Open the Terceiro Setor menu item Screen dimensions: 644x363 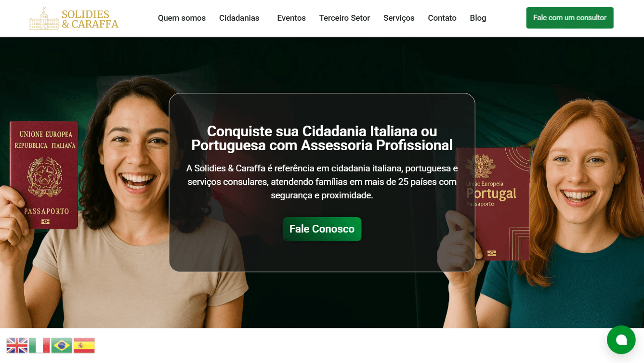(344, 18)
